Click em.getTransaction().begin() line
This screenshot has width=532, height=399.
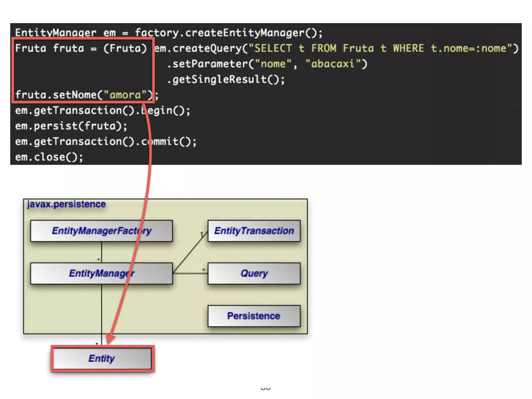coord(103,111)
